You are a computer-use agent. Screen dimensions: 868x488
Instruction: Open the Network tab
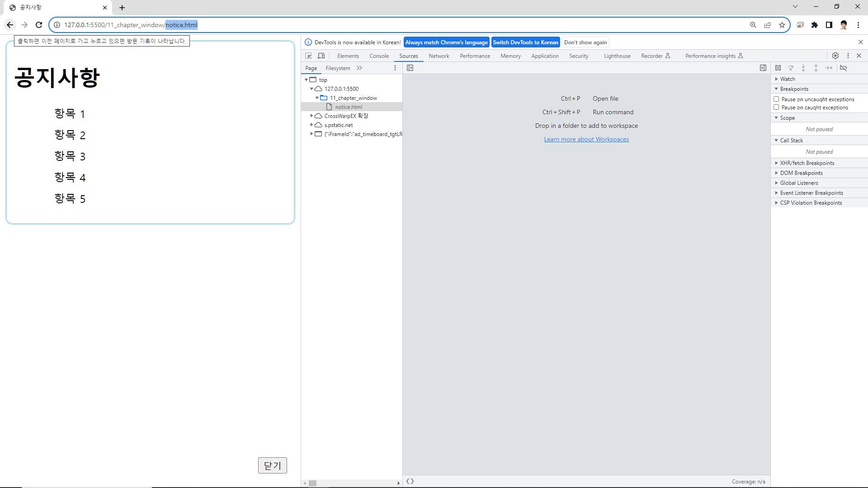[439, 56]
